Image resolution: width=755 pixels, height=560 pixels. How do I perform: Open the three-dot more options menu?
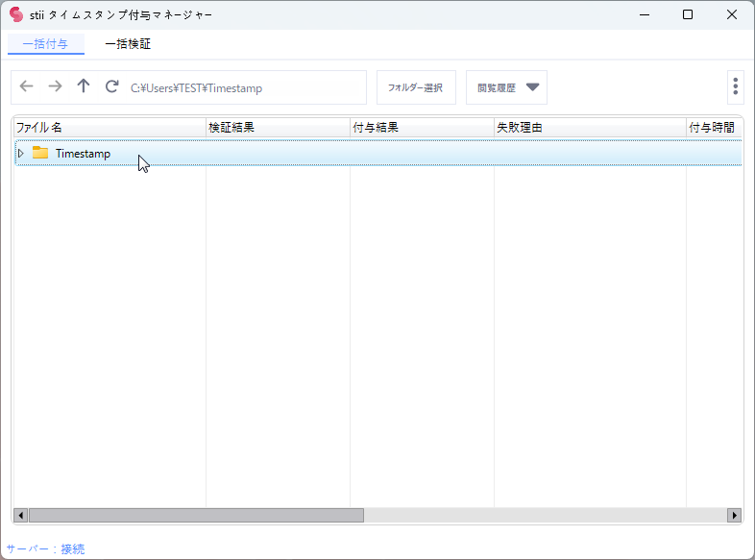(x=735, y=86)
